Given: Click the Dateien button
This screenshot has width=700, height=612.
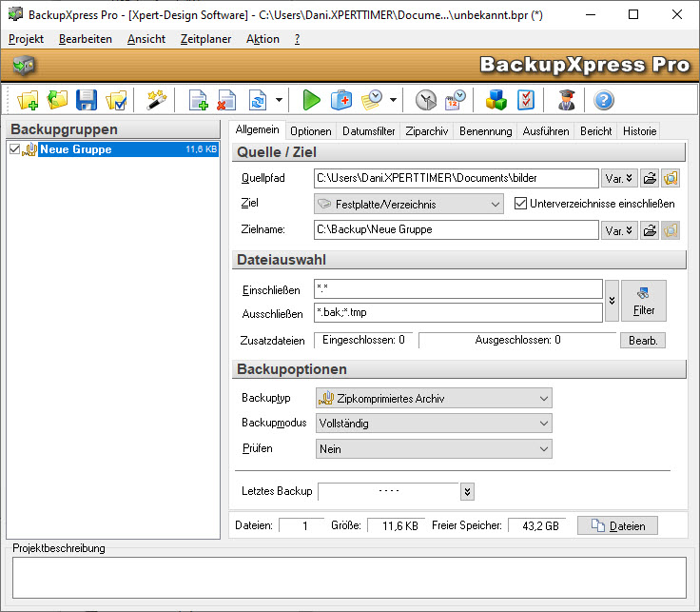Looking at the screenshot, I should 617,525.
